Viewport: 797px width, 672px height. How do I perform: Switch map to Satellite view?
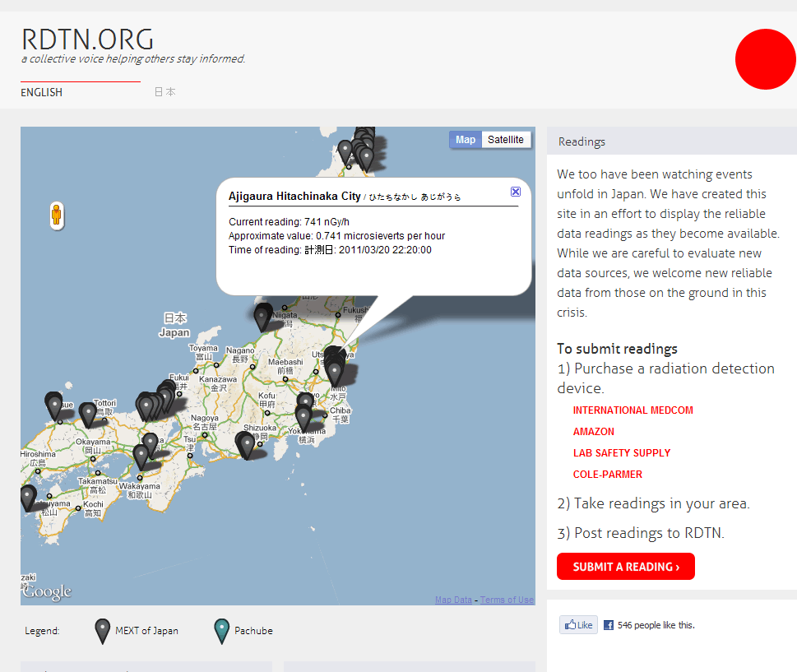pos(505,140)
